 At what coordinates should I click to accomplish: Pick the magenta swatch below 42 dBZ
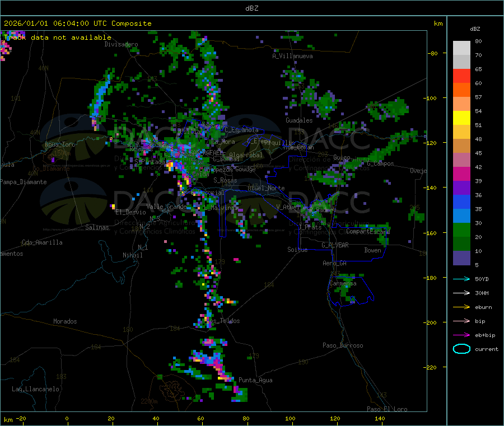pos(461,174)
